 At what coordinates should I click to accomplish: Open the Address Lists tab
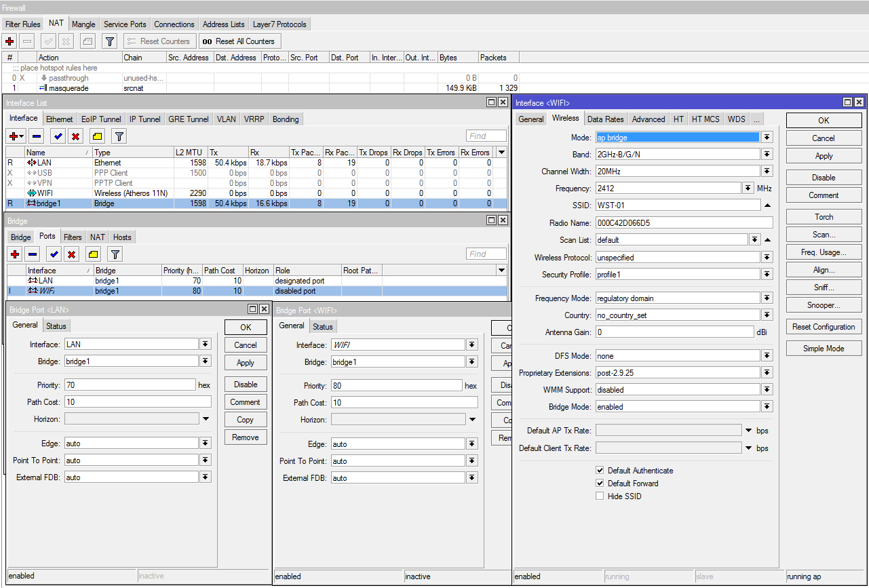(224, 24)
